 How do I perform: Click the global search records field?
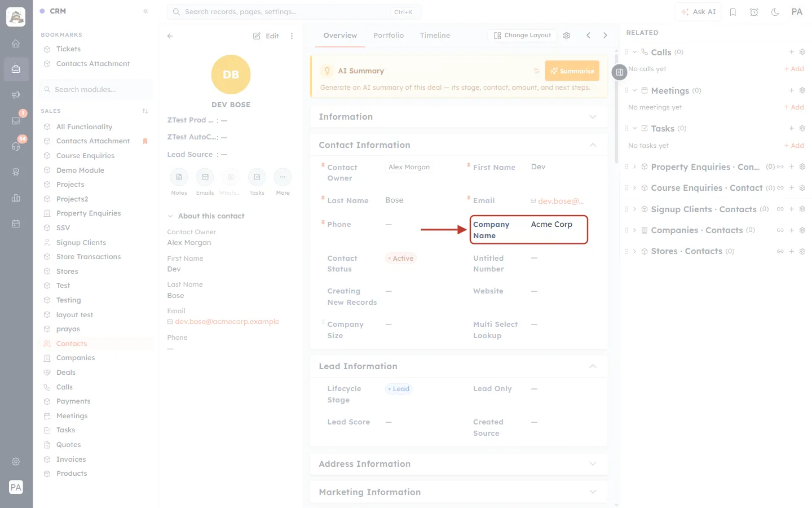294,12
